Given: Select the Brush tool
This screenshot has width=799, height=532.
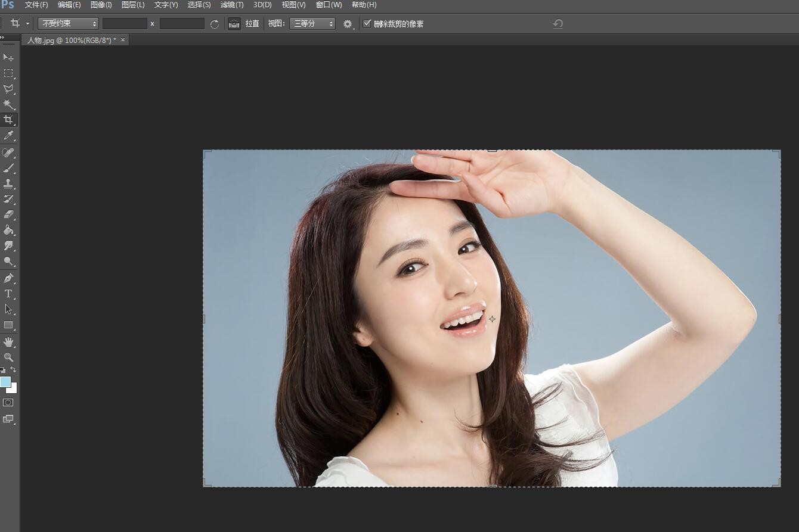Looking at the screenshot, I should pyautogui.click(x=8, y=168).
